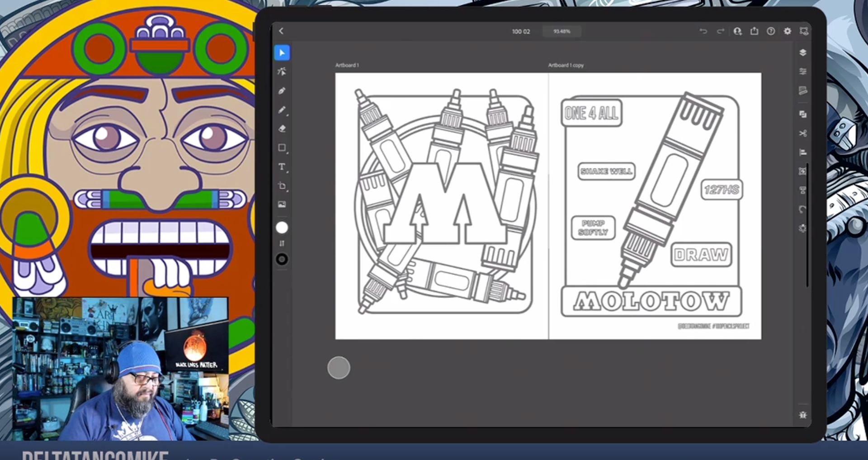868x460 pixels.
Task: Open the black Stroke color swatch
Action: (x=282, y=259)
